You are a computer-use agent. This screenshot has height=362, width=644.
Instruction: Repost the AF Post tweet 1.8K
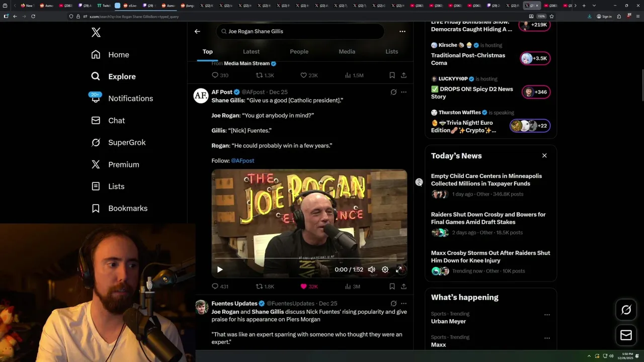(x=265, y=287)
